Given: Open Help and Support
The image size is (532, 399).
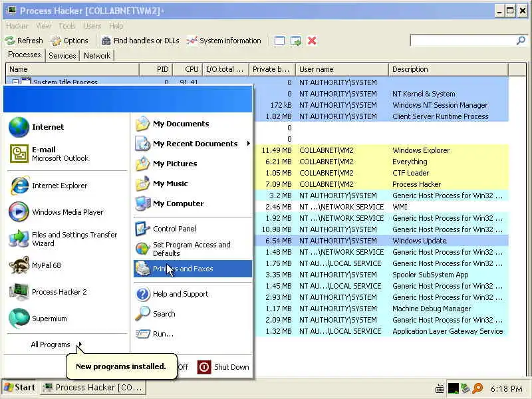Looking at the screenshot, I should 172,294.
